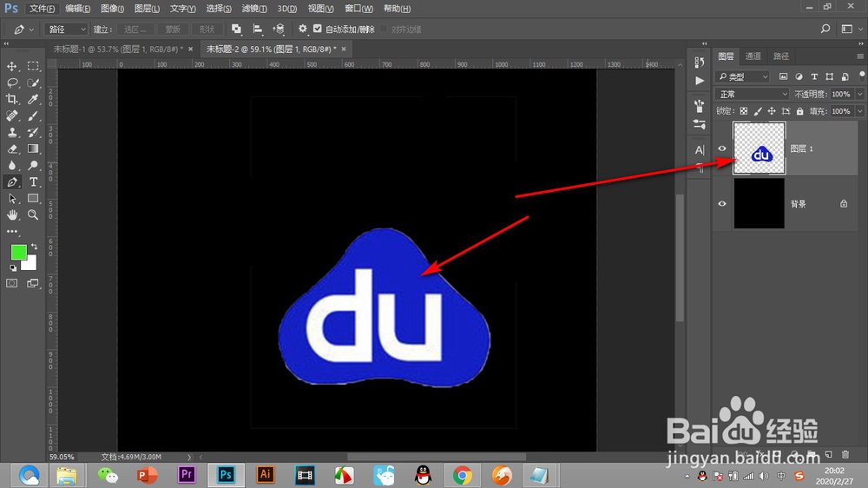Viewport: 868px width, 488px height.
Task: Open the 滤镜(T) menu
Action: pos(254,9)
